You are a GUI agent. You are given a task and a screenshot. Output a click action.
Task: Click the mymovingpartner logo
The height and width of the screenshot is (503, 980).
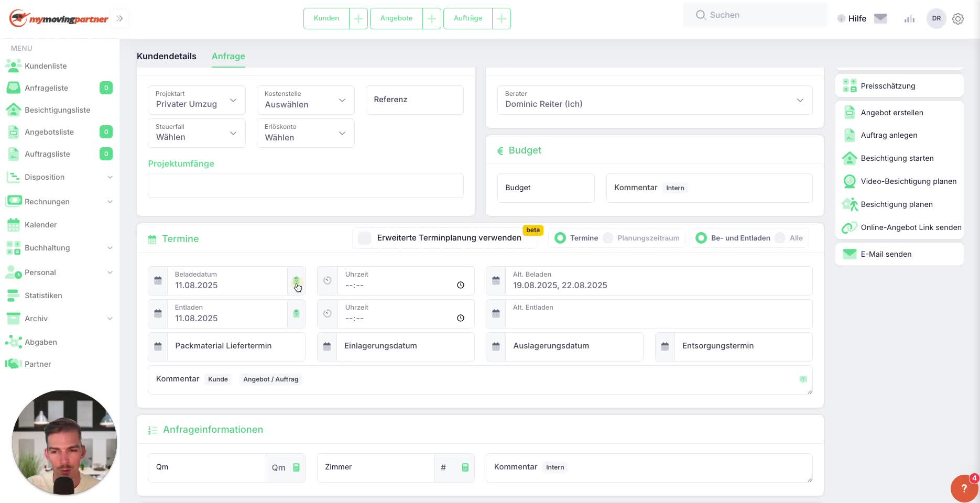coord(59,18)
